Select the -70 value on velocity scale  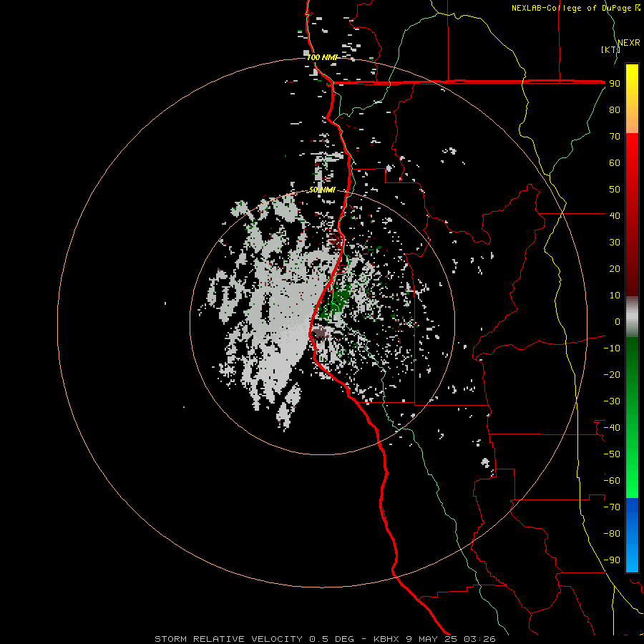click(612, 507)
